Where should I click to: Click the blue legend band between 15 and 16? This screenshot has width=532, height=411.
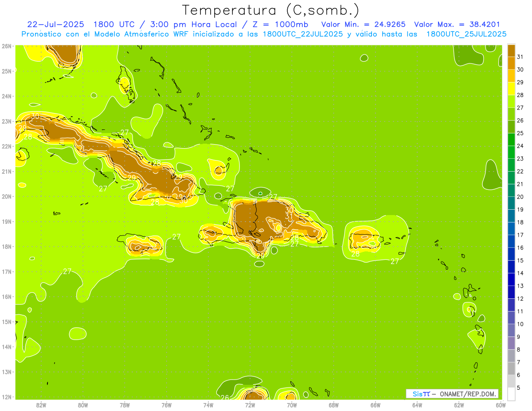[511, 254]
